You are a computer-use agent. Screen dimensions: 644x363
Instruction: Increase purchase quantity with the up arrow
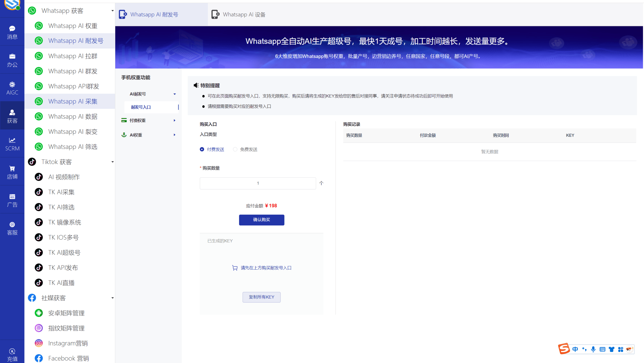[321, 183]
